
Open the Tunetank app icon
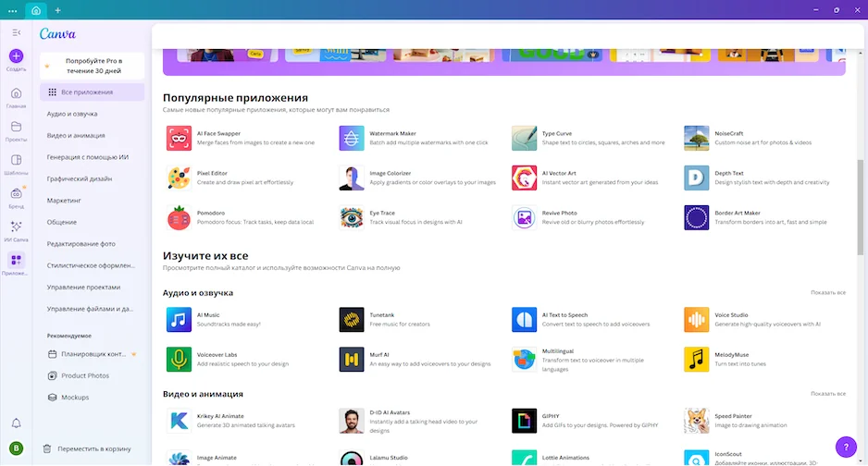352,320
